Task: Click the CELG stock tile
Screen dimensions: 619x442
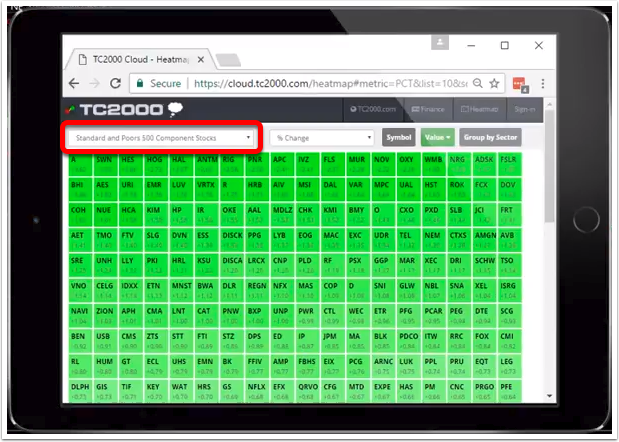Action: (x=105, y=291)
